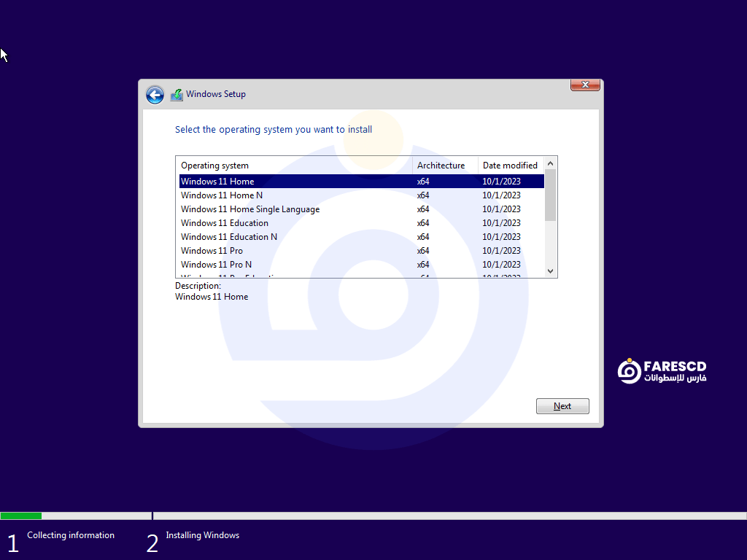Click the 10/1/2023 date for Windows 11 Education N

[501, 237]
